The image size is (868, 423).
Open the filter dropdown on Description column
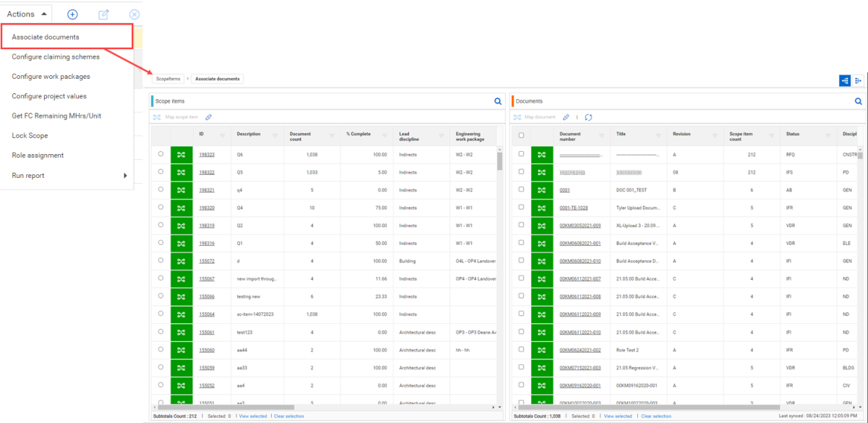[276, 135]
